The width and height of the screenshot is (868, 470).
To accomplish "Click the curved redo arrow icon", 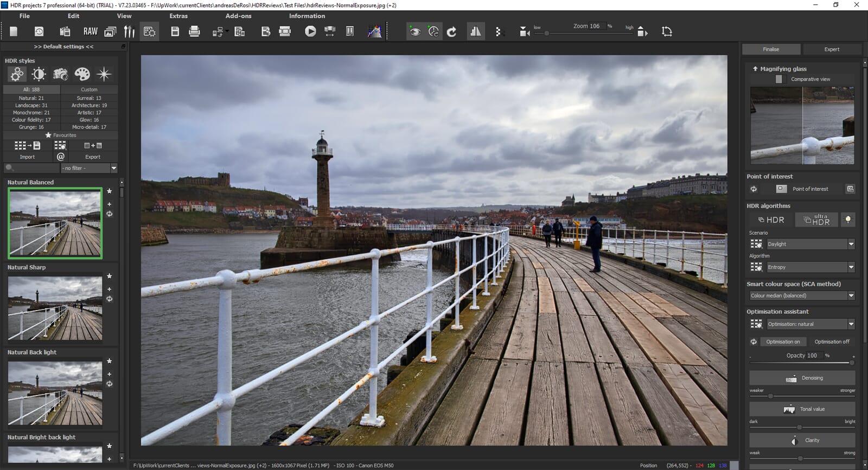I will point(451,31).
